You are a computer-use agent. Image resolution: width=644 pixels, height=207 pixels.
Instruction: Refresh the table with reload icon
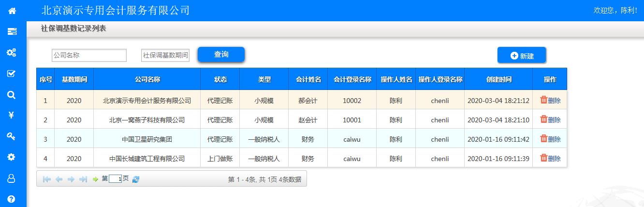tap(136, 179)
